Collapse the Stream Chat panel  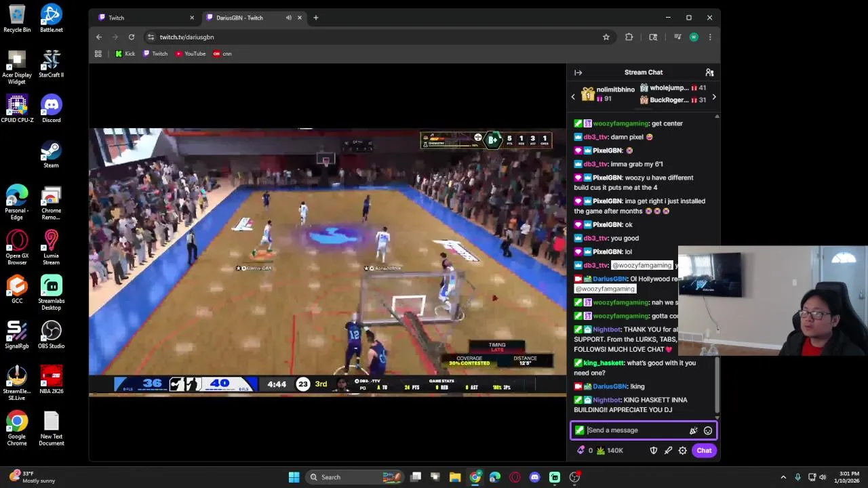tap(578, 73)
